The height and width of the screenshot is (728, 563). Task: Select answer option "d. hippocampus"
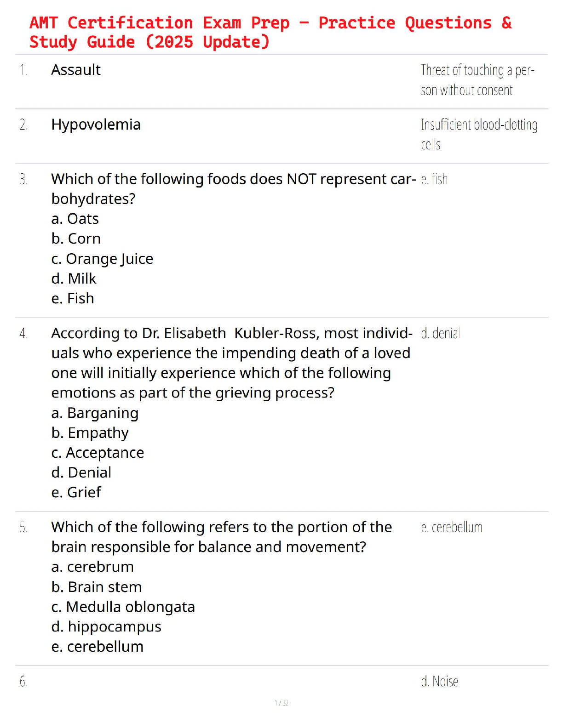click(106, 627)
